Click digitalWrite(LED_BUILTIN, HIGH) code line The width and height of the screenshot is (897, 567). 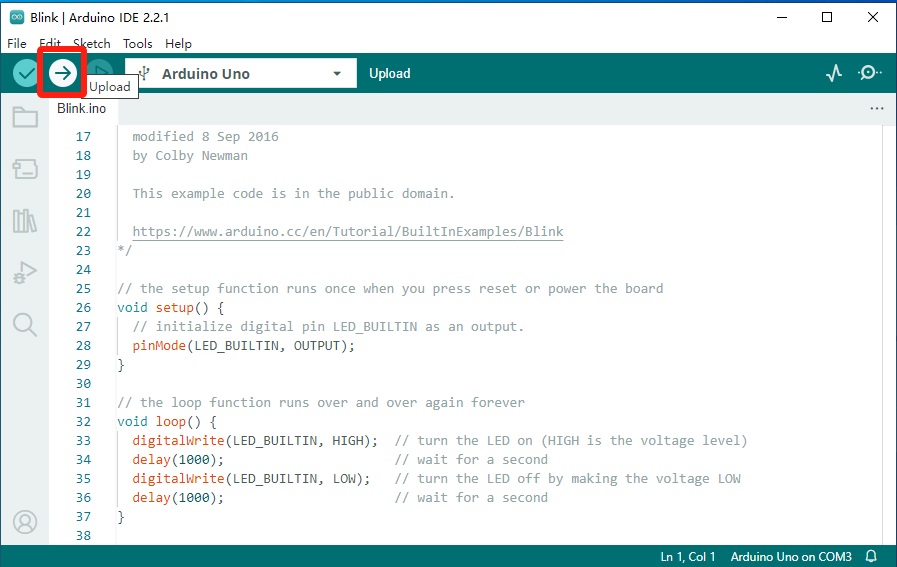(x=255, y=441)
